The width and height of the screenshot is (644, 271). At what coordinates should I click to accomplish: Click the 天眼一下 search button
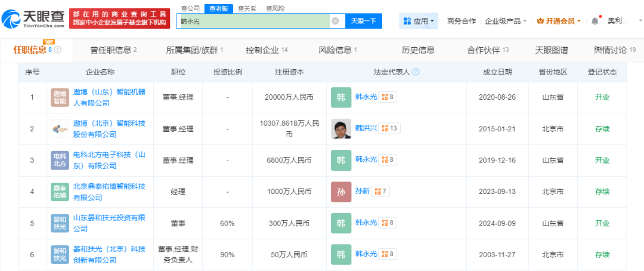364,21
